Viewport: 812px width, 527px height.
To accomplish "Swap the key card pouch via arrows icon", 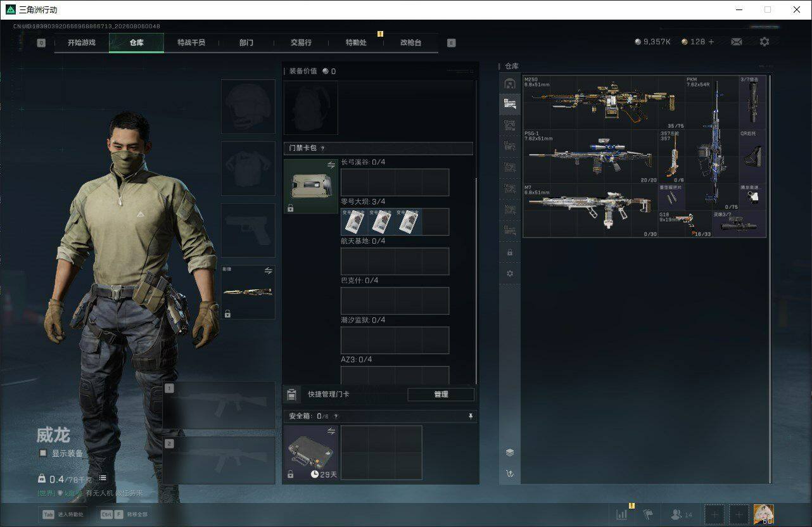I will (331, 165).
